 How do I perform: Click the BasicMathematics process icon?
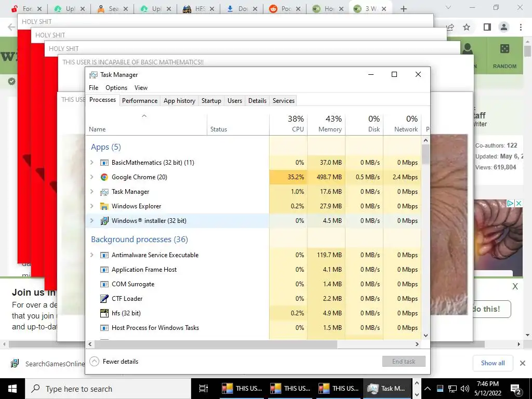[104, 163]
